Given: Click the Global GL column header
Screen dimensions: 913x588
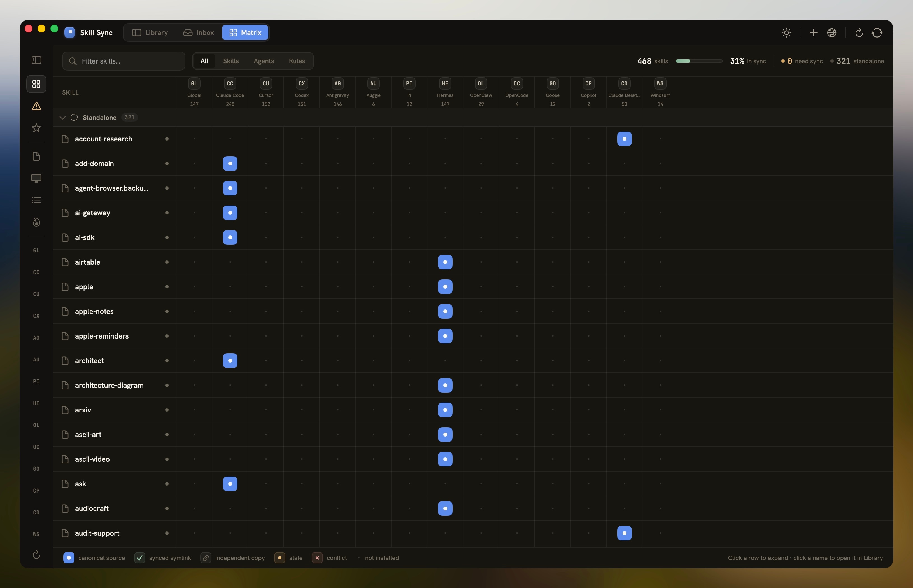Looking at the screenshot, I should click(x=194, y=92).
